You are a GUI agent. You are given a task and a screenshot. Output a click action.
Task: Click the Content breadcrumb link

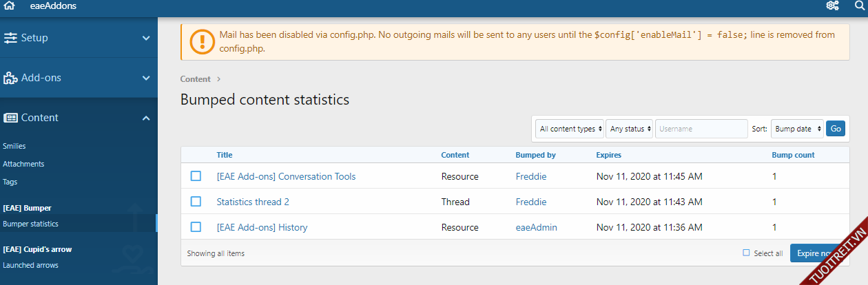196,79
